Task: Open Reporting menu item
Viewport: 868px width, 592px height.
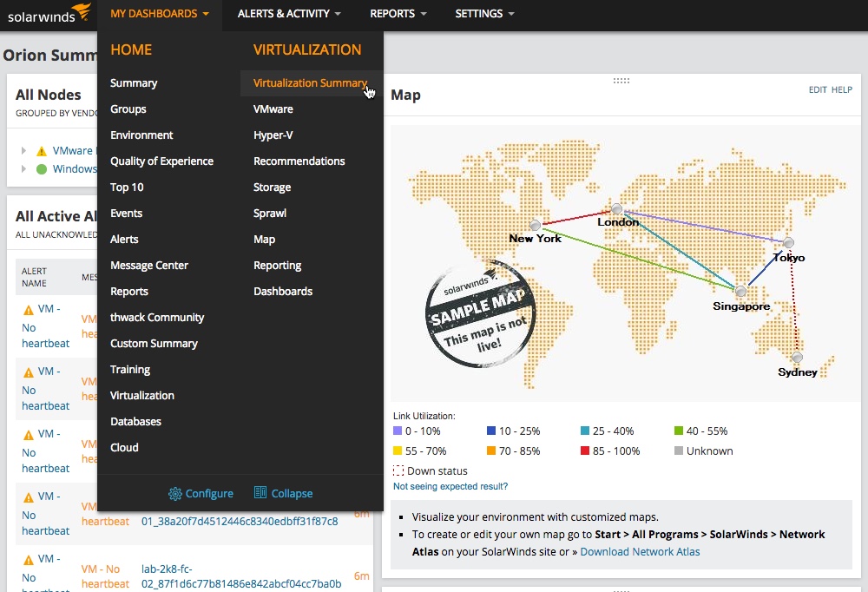Action: coord(278,266)
